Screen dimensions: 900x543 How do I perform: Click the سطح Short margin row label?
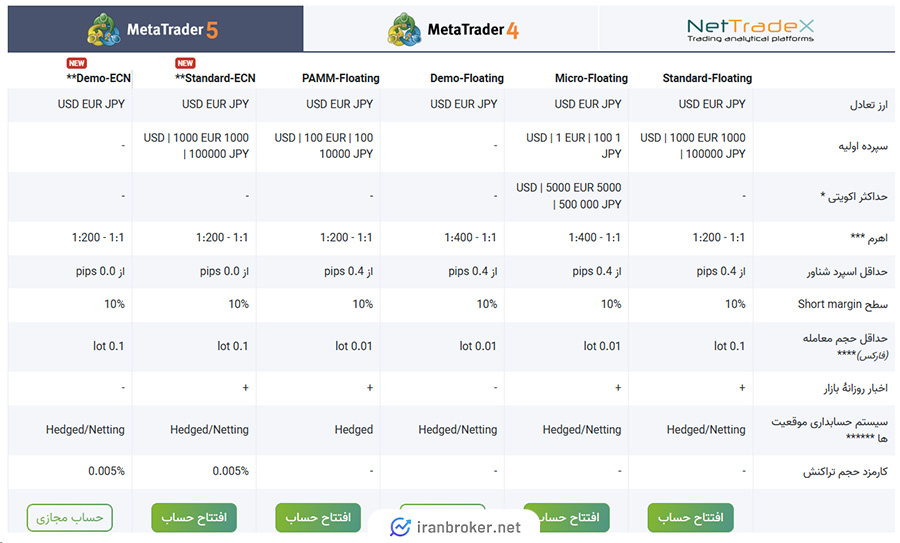pyautogui.click(x=843, y=304)
